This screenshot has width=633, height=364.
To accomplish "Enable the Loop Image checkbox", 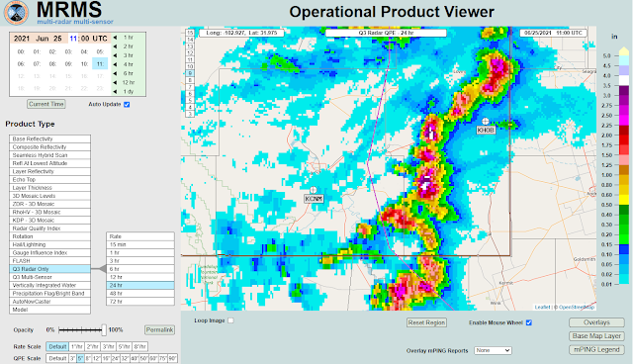I will click(x=230, y=320).
